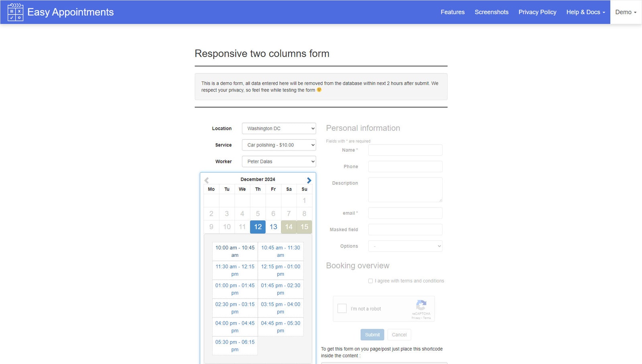Click the reCAPTCHA logo icon
This screenshot has height=364, width=642.
[421, 305]
